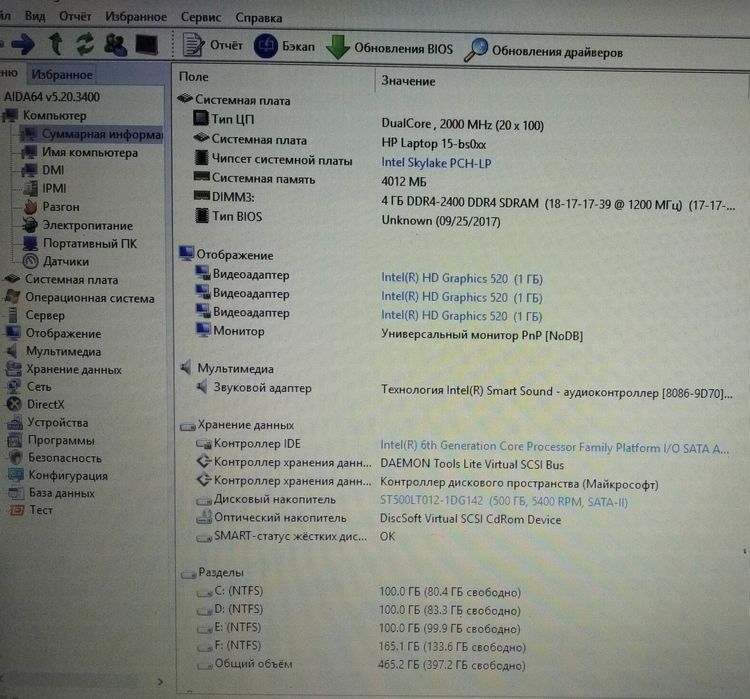Select Электропитание tree item
Screen dimensions: 750x699
78,225
